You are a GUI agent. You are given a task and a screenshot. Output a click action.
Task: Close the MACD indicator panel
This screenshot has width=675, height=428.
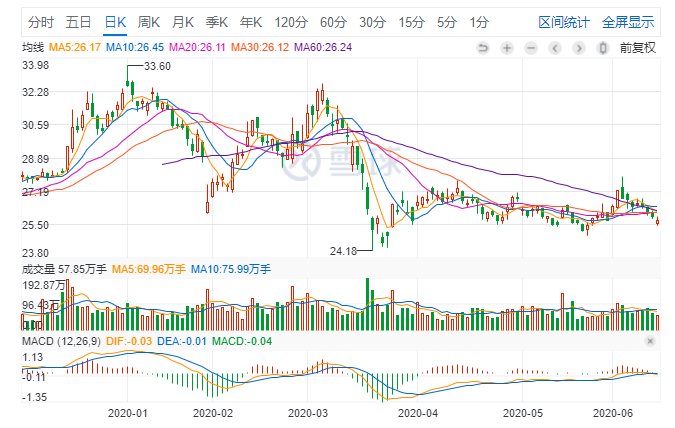650,341
